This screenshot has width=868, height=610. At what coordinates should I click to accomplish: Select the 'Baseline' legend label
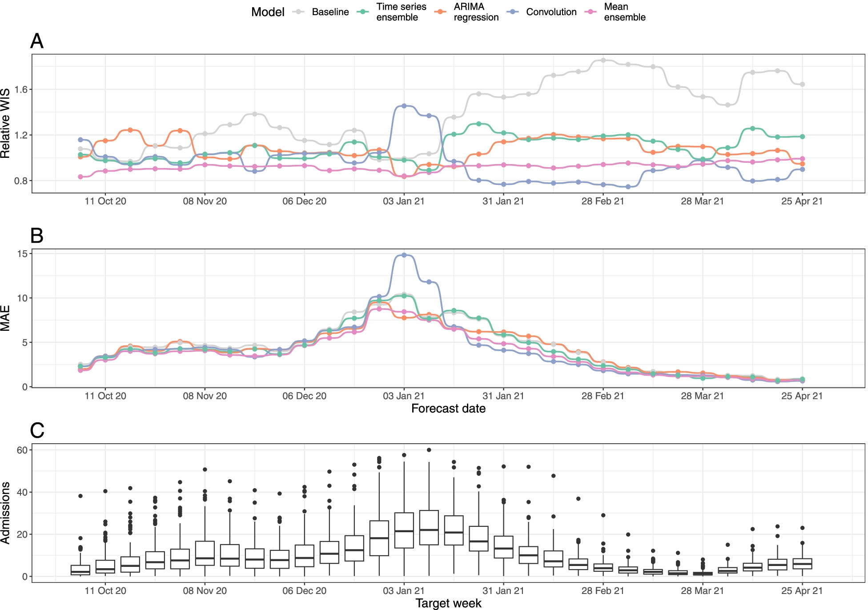point(330,12)
